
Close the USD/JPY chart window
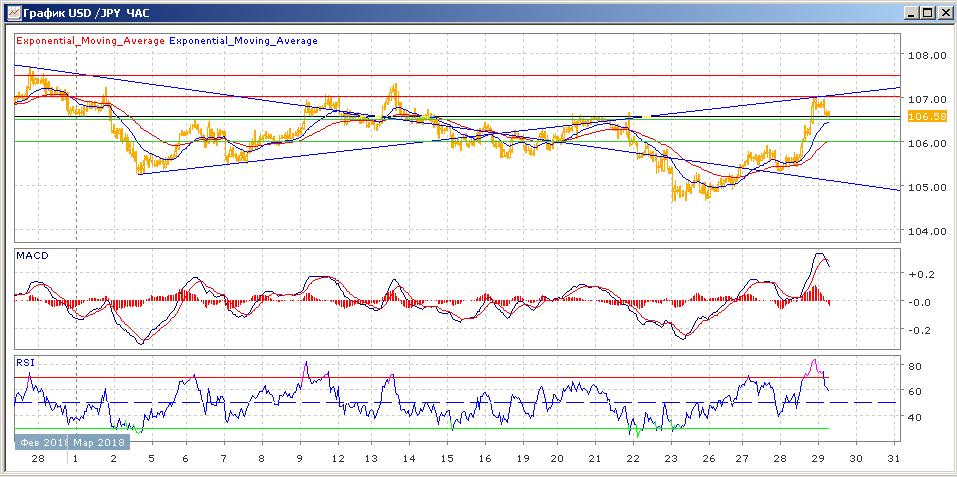tap(943, 13)
